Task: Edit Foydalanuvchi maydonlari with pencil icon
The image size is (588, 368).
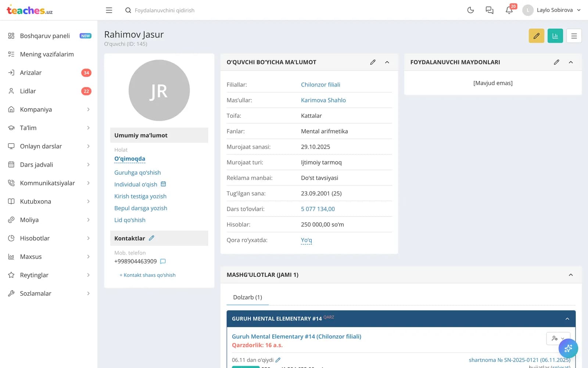Action: [x=556, y=62]
